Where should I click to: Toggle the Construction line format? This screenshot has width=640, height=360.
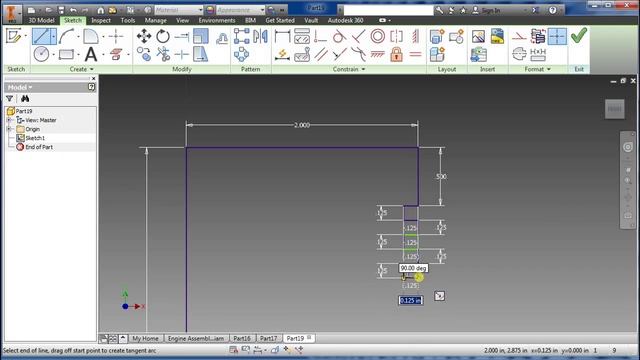[519, 36]
